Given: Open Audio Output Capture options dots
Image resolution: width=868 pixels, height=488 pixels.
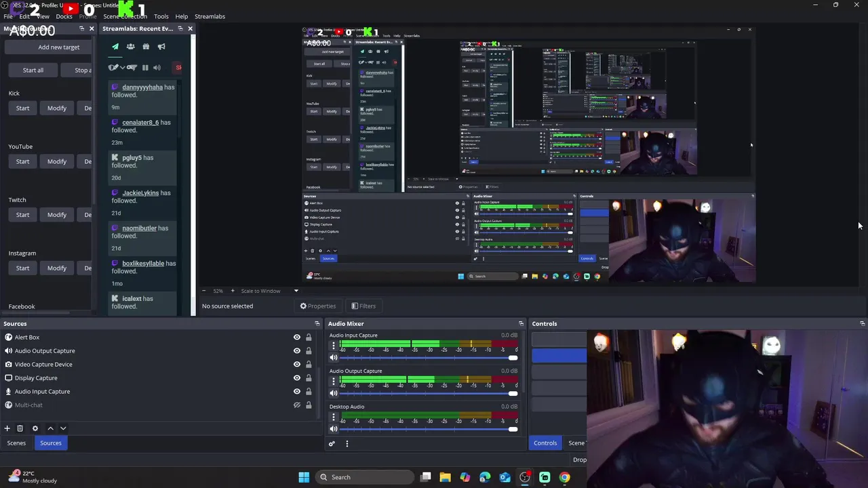Looking at the screenshot, I should coord(334,381).
